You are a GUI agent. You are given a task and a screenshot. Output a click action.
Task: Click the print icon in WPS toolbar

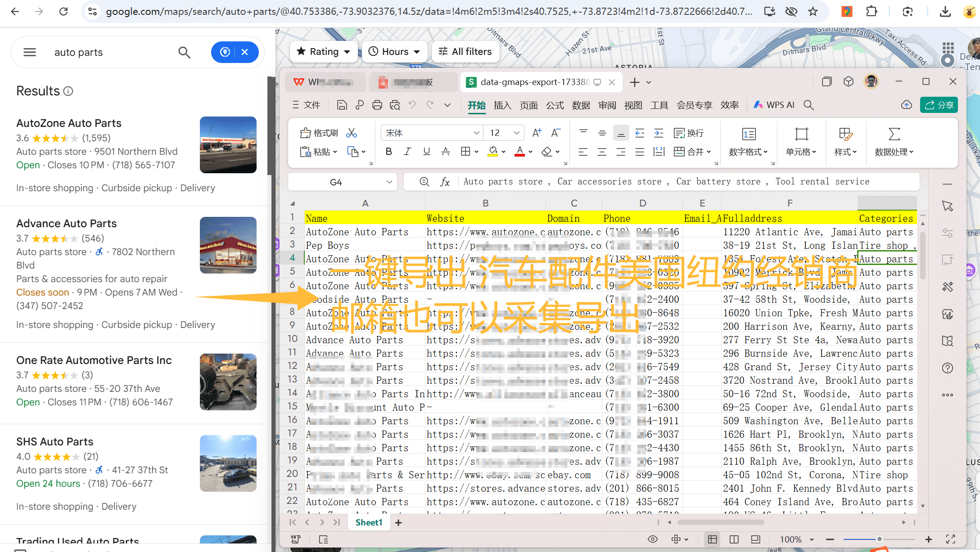[377, 105]
